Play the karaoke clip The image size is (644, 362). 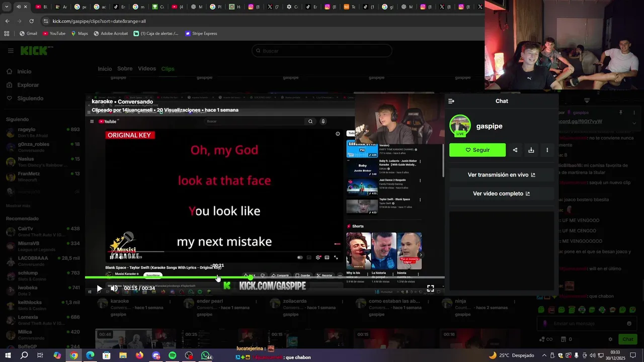99,289
